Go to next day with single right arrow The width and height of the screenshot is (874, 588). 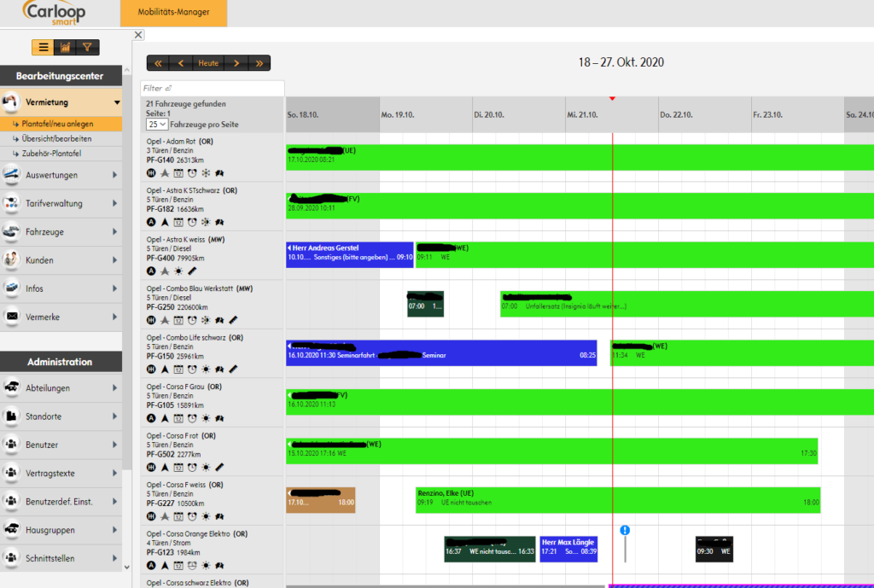236,63
